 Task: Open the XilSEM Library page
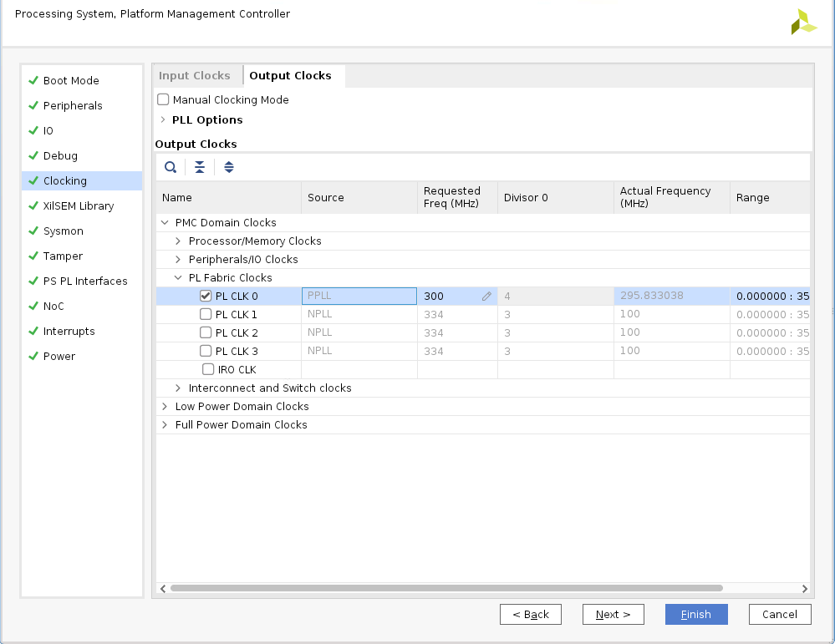[x=79, y=206]
